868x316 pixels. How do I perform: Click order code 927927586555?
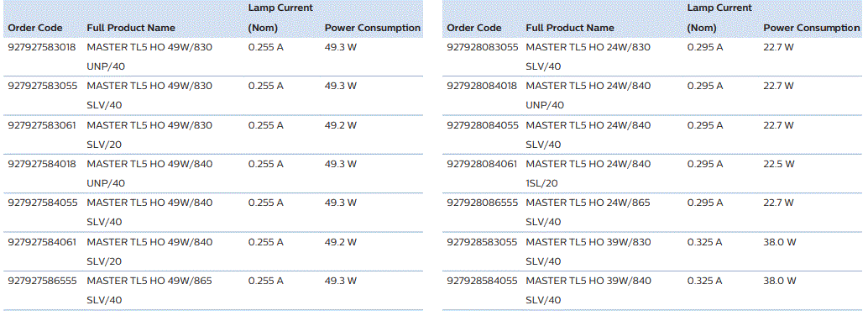click(42, 281)
